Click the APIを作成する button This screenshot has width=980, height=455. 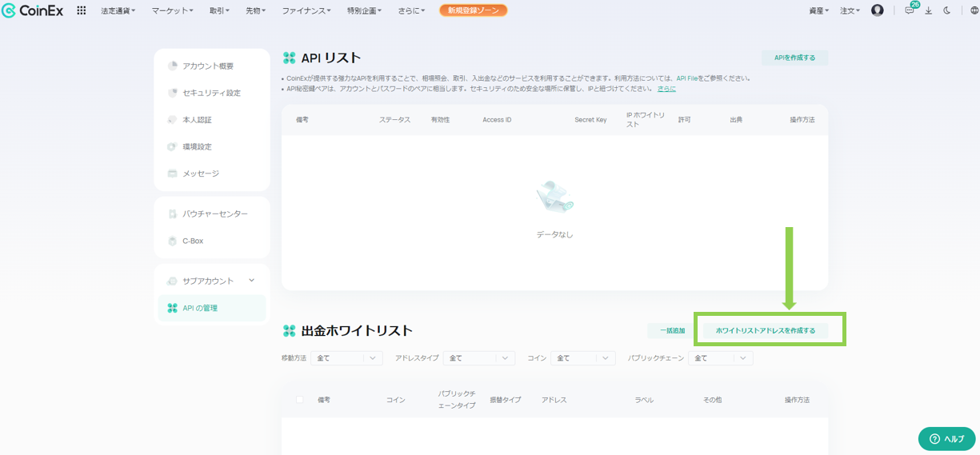pyautogui.click(x=794, y=58)
